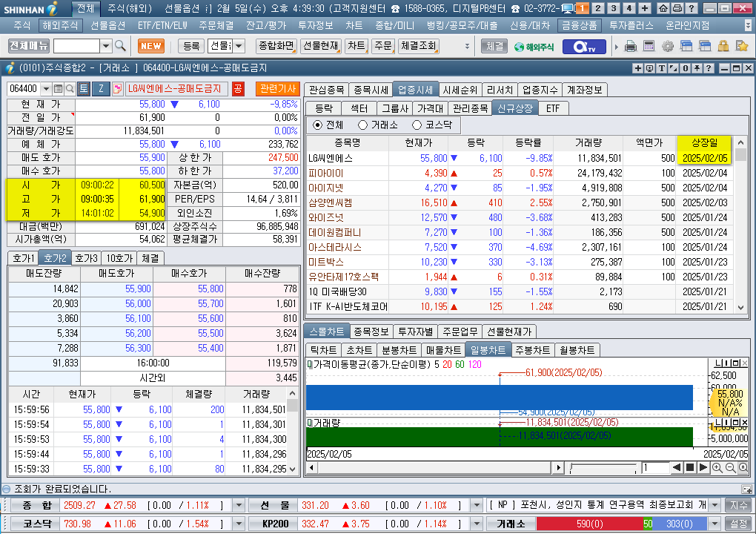Screen dimensions: 756x534
Task: Click the 종합화면 toolbar button
Action: (276, 46)
